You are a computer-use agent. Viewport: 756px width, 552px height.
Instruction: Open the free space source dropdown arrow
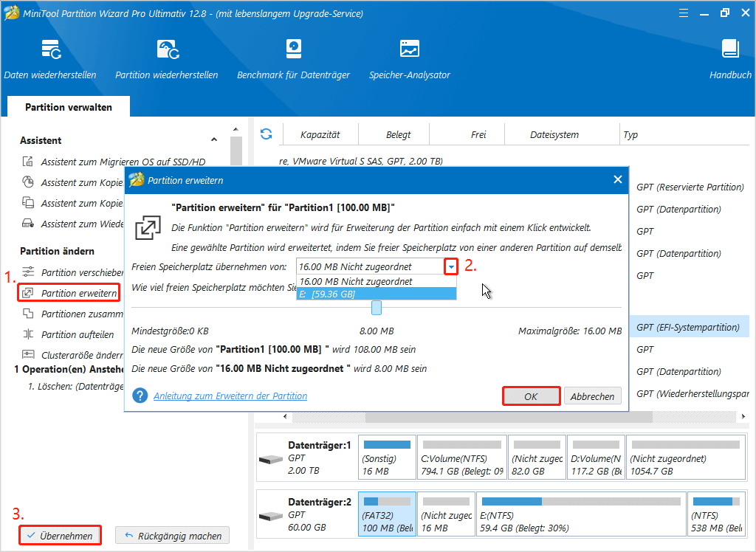tap(451, 266)
